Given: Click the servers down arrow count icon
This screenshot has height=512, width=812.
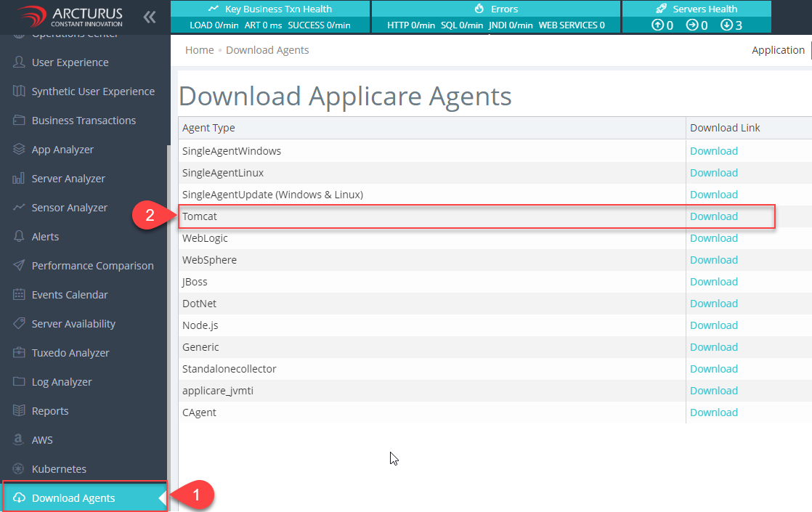Looking at the screenshot, I should (x=726, y=25).
